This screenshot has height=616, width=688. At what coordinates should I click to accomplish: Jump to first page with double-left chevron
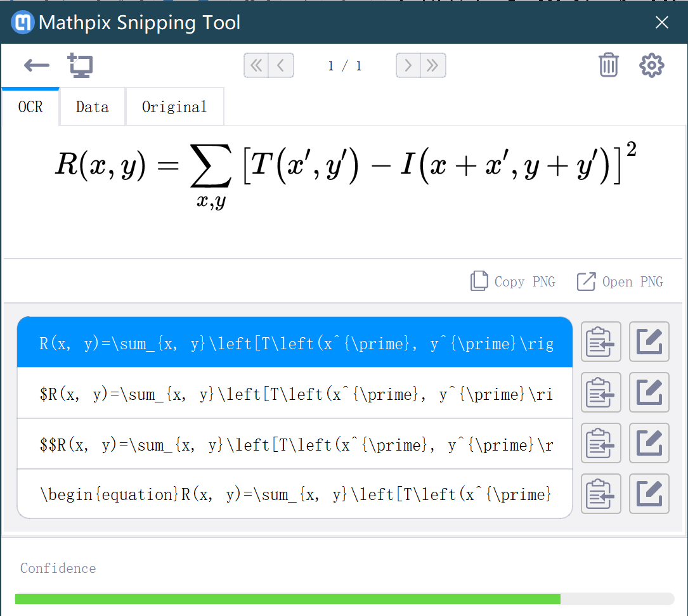[256, 65]
